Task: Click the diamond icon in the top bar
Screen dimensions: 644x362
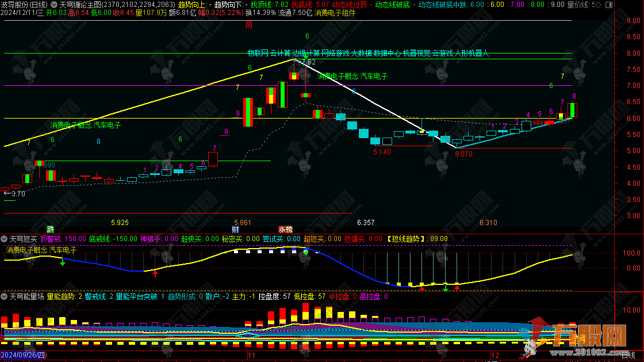Action: coord(598,5)
